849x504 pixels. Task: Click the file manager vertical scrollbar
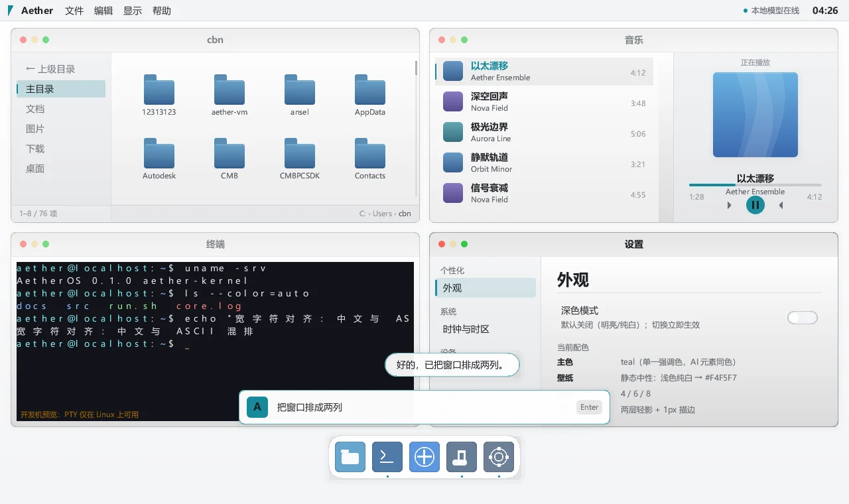tap(416, 129)
